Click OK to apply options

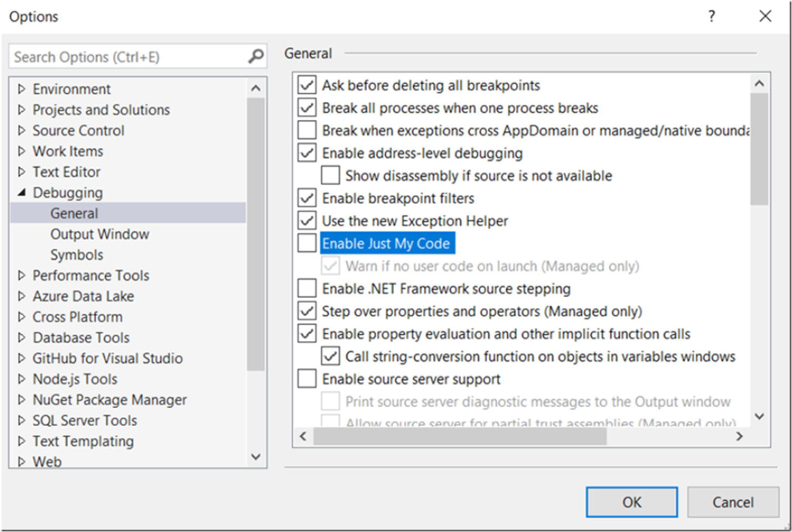[631, 502]
